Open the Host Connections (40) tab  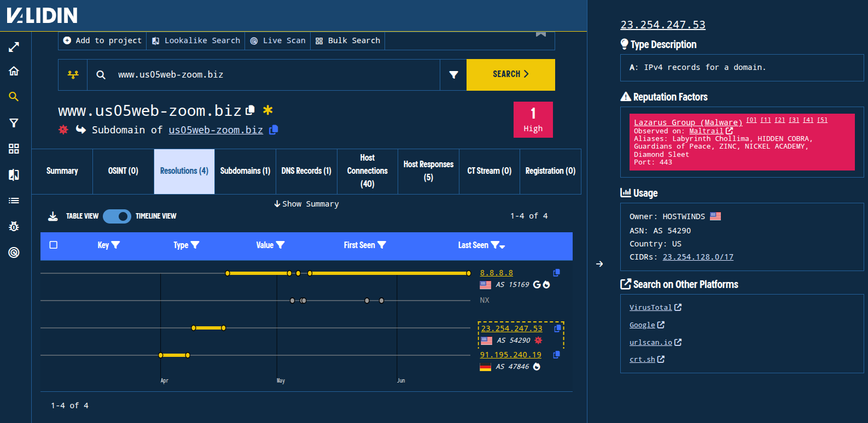(x=368, y=171)
